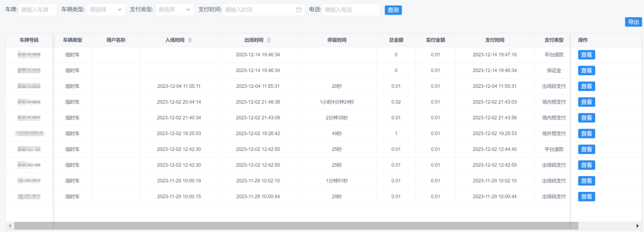
Task: Click the 支付时间 column header
Action: (495, 40)
